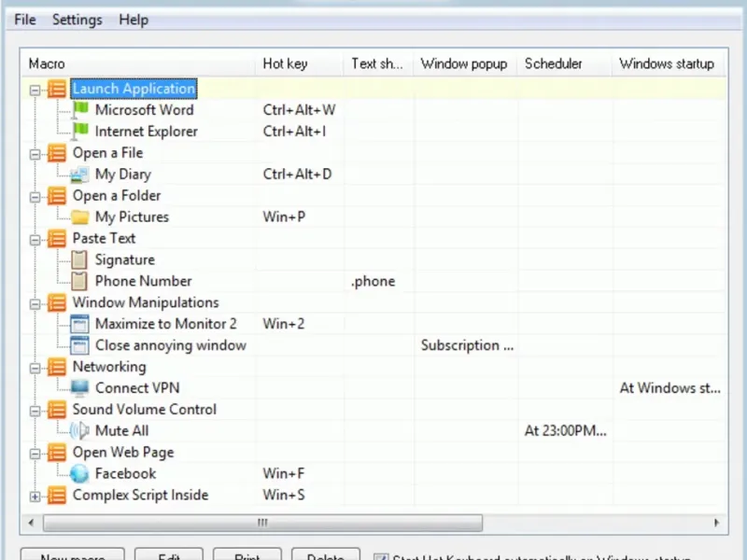Click the New macro button
Viewport: 747px width, 560px height.
click(73, 554)
